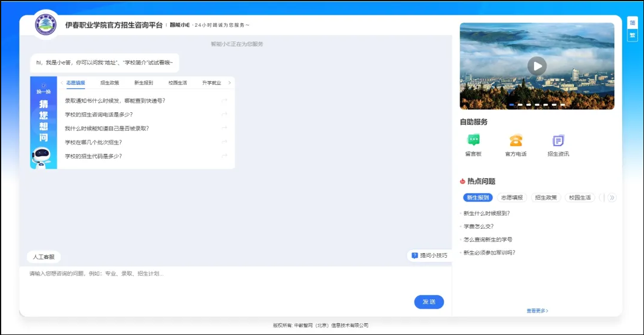
Task: Open the 校园生活 tab in suggestions
Action: tap(177, 83)
